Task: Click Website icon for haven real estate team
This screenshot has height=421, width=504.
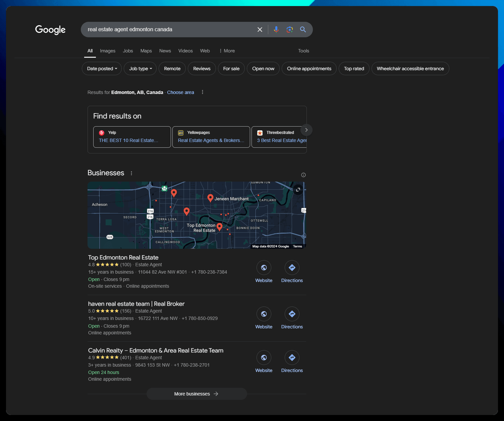Action: pyautogui.click(x=264, y=314)
